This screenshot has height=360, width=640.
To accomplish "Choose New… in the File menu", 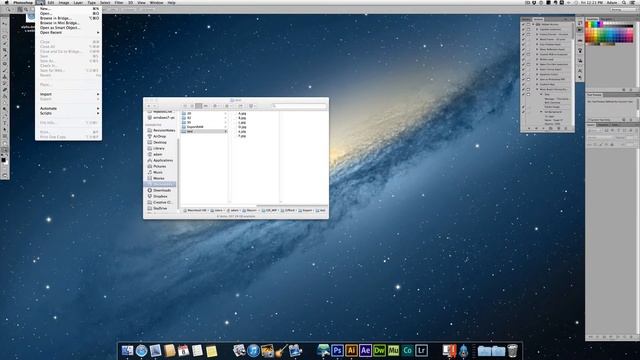I will tap(68, 9).
